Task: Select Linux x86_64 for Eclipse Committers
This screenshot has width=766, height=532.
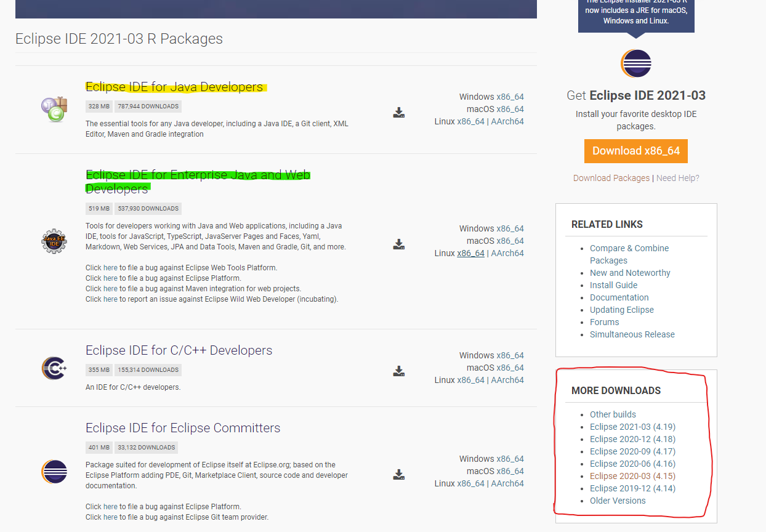Action: click(470, 483)
